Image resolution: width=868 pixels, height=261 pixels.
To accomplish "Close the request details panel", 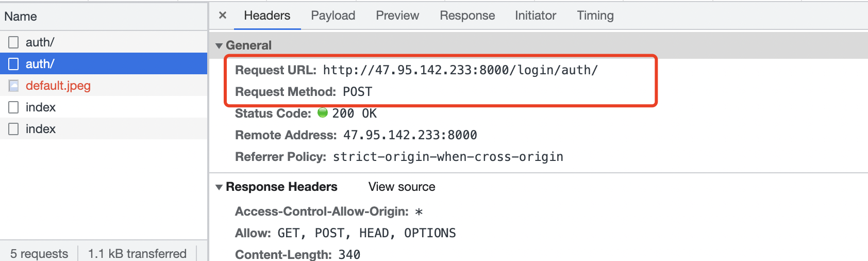I will click(x=223, y=15).
